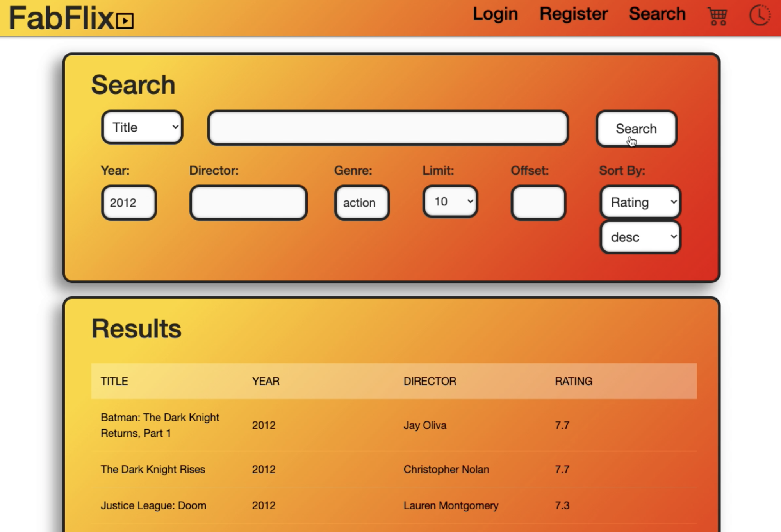Click the Register menu item

point(573,14)
